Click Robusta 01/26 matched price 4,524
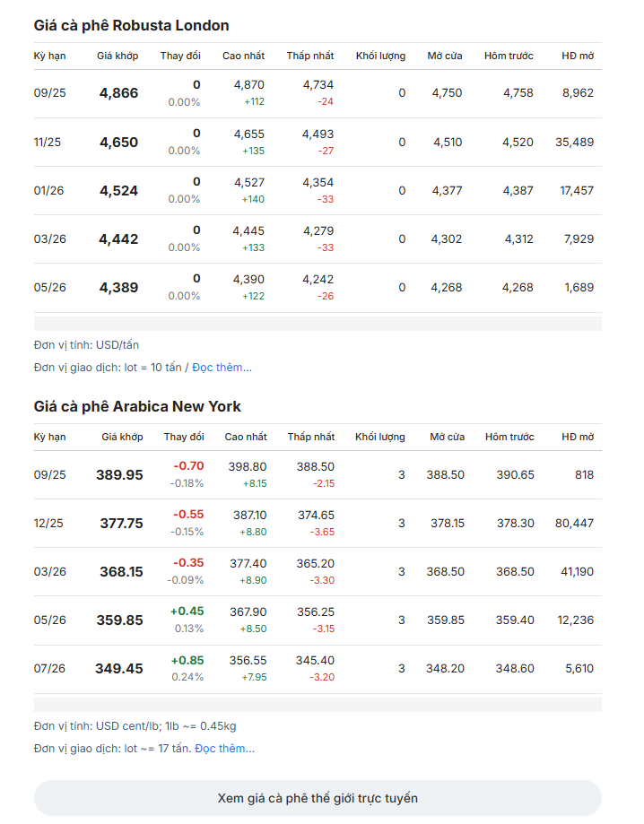 click(118, 191)
